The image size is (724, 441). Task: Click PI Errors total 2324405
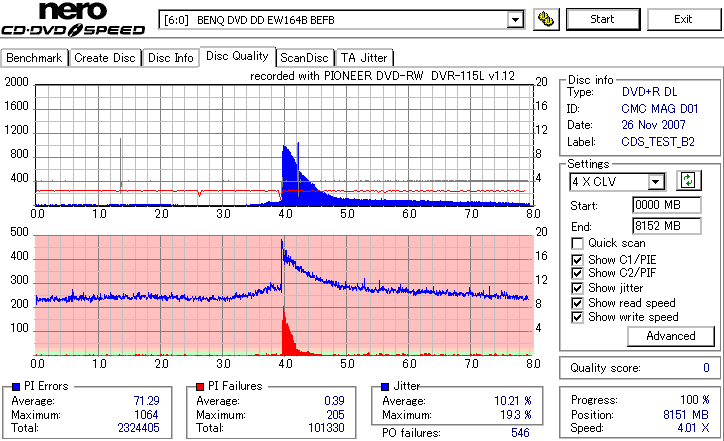click(x=139, y=428)
